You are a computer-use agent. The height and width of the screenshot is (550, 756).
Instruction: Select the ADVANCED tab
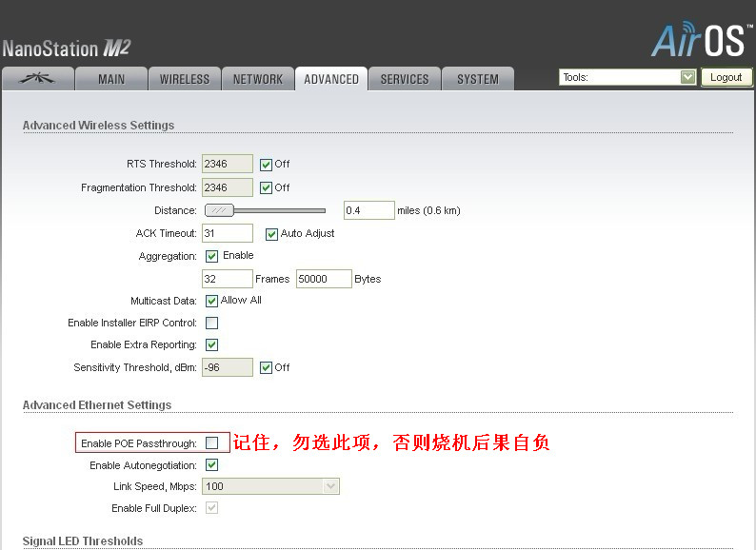coord(331,79)
